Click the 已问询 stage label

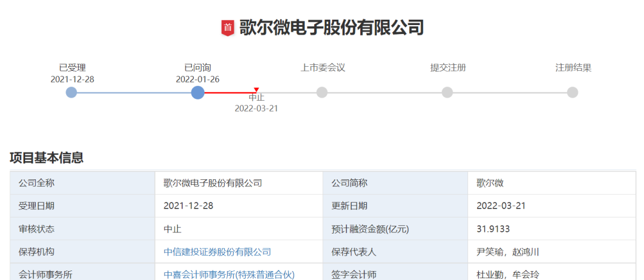point(197,68)
